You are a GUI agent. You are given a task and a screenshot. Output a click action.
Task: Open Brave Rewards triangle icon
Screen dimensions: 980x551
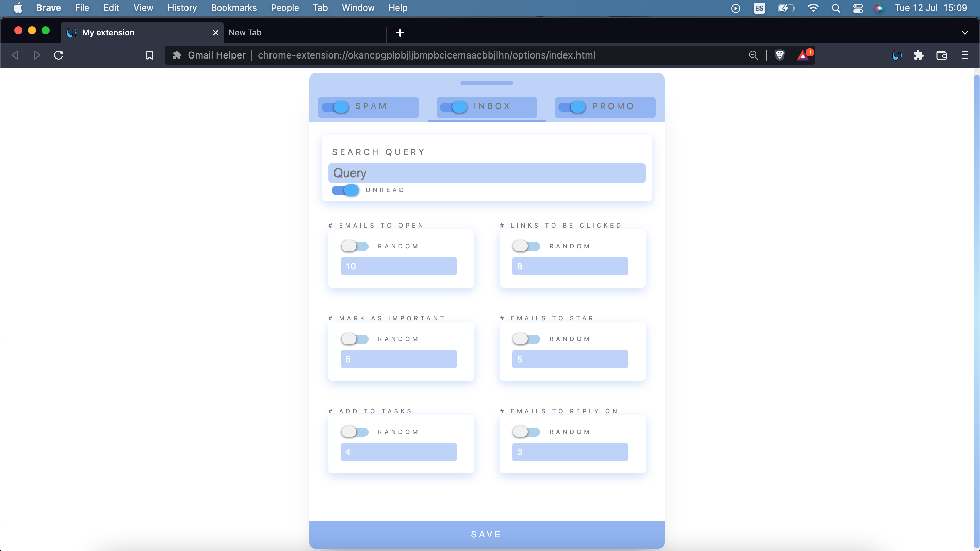[x=803, y=55]
